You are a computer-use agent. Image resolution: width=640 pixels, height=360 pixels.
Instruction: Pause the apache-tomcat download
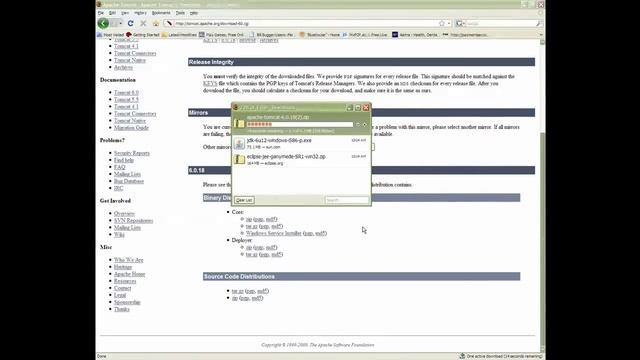click(x=358, y=124)
